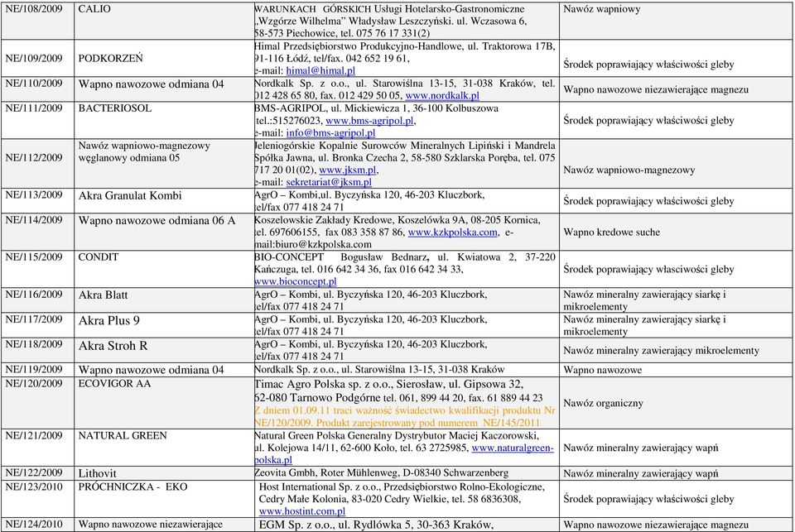Select the PODKORZEŃ product name
The image size is (795, 532).
coord(110,58)
